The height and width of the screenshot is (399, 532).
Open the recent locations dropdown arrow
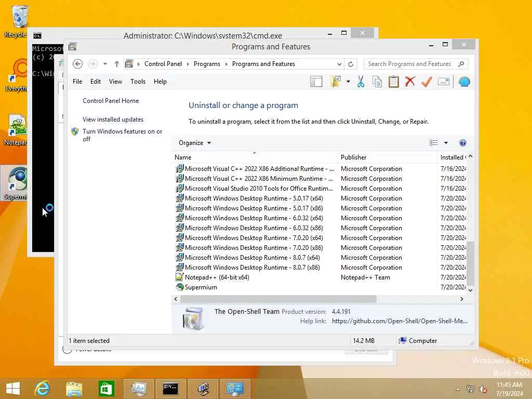(x=105, y=64)
